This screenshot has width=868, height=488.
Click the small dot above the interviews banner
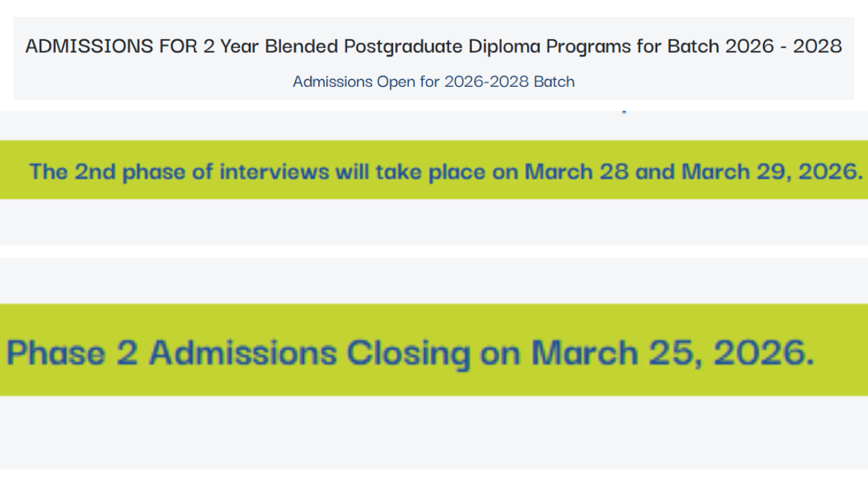coord(624,111)
